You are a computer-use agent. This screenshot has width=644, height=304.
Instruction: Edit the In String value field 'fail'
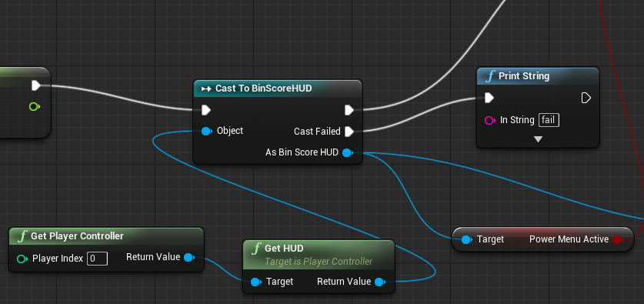(x=549, y=120)
